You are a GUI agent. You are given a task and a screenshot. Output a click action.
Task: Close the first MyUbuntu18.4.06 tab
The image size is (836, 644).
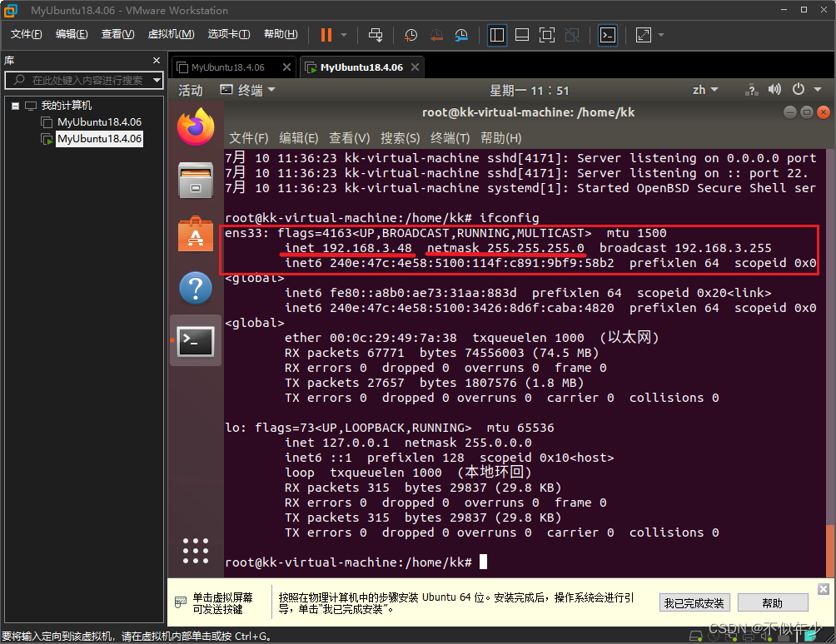[x=286, y=67]
